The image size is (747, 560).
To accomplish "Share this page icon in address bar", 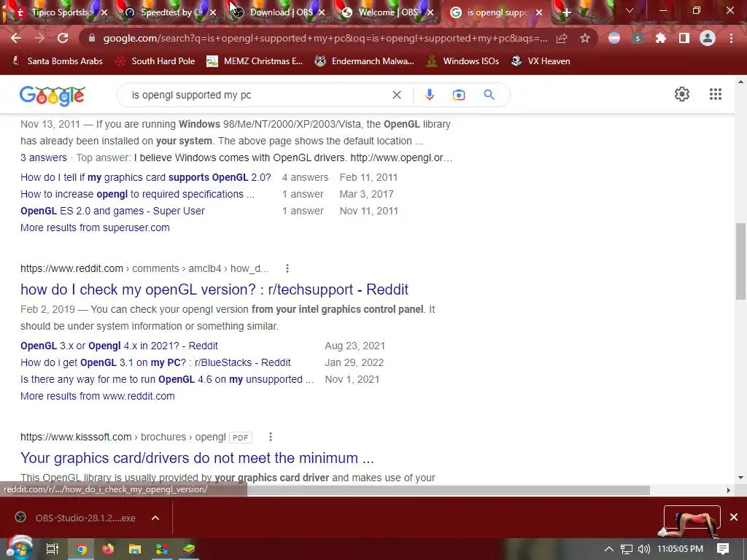I will point(562,39).
